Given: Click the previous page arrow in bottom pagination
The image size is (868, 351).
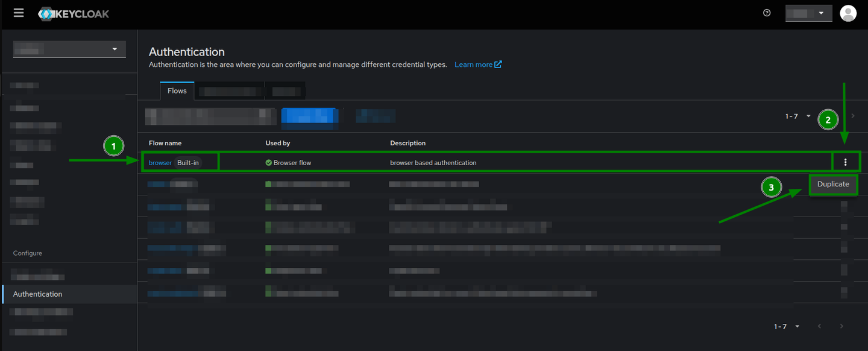Looking at the screenshot, I should click(819, 326).
